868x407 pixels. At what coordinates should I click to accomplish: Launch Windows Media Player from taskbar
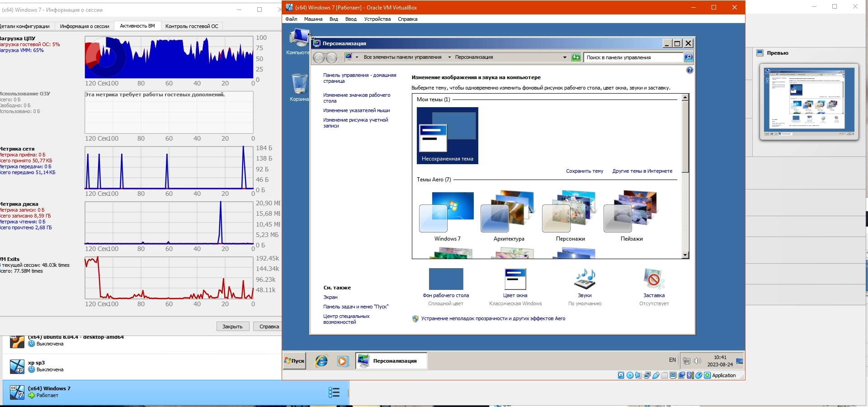pyautogui.click(x=342, y=361)
